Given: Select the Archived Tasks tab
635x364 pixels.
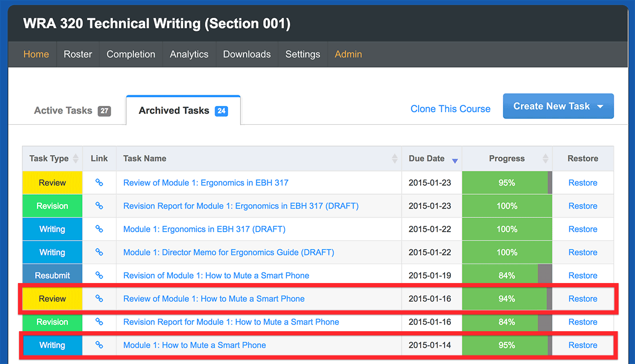Looking at the screenshot, I should (x=183, y=111).
